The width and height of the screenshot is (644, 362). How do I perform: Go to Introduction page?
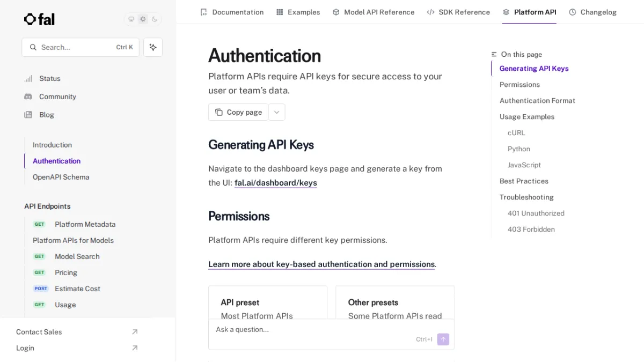(52, 145)
